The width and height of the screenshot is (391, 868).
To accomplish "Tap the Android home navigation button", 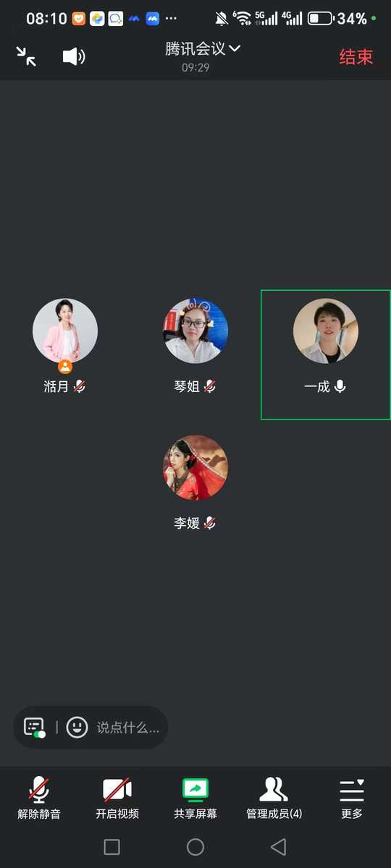I will (195, 847).
